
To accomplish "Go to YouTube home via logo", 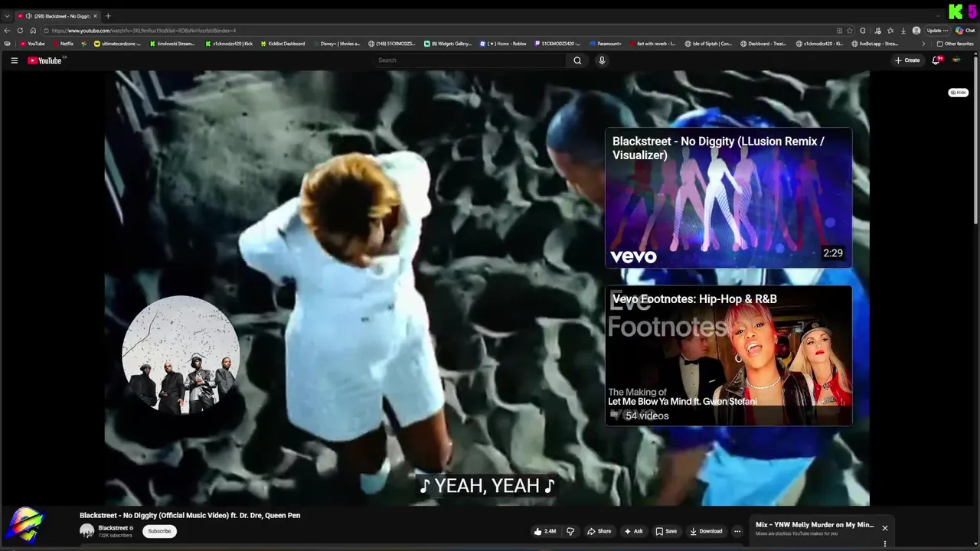I will [x=44, y=60].
